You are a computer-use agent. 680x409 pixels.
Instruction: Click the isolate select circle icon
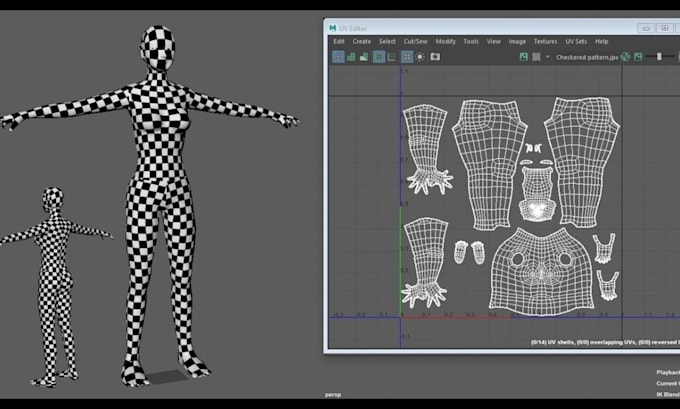pyautogui.click(x=420, y=57)
